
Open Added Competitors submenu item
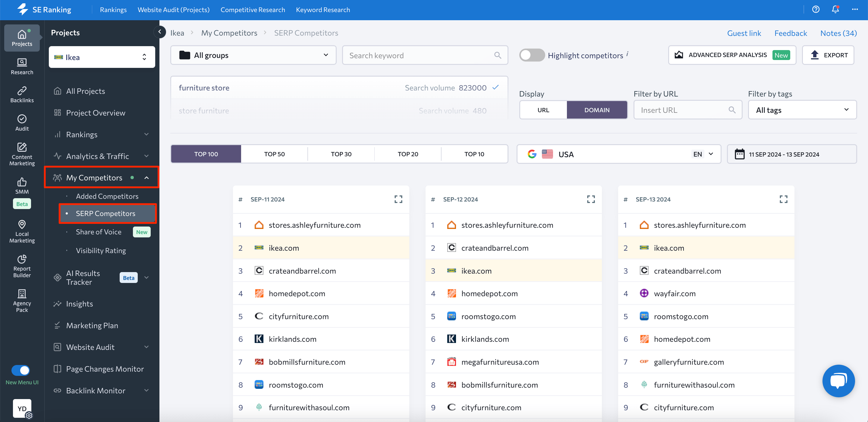tap(107, 196)
